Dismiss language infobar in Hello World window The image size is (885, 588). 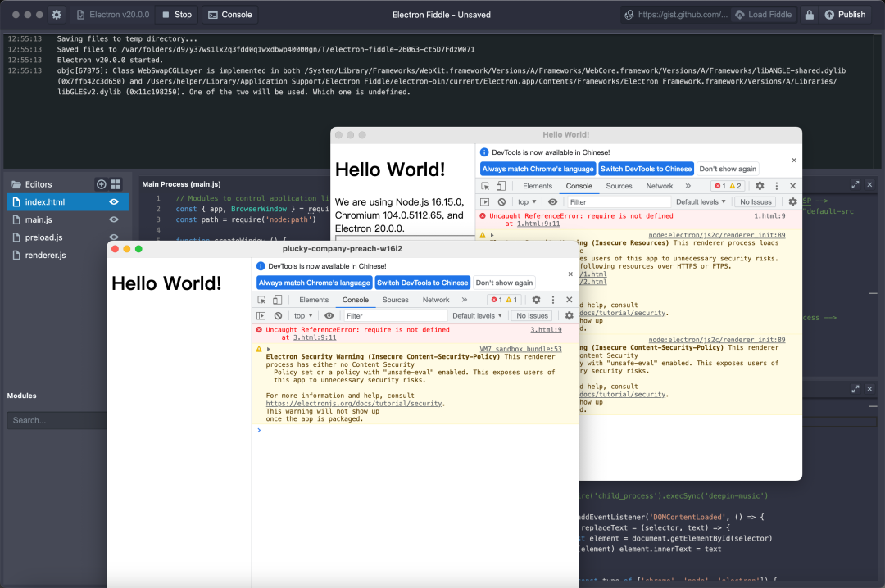click(793, 161)
